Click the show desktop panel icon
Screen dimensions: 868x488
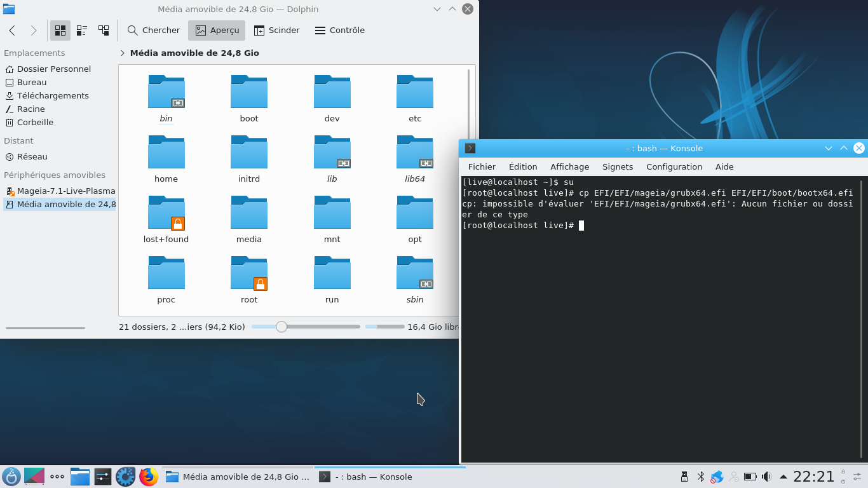point(34,477)
